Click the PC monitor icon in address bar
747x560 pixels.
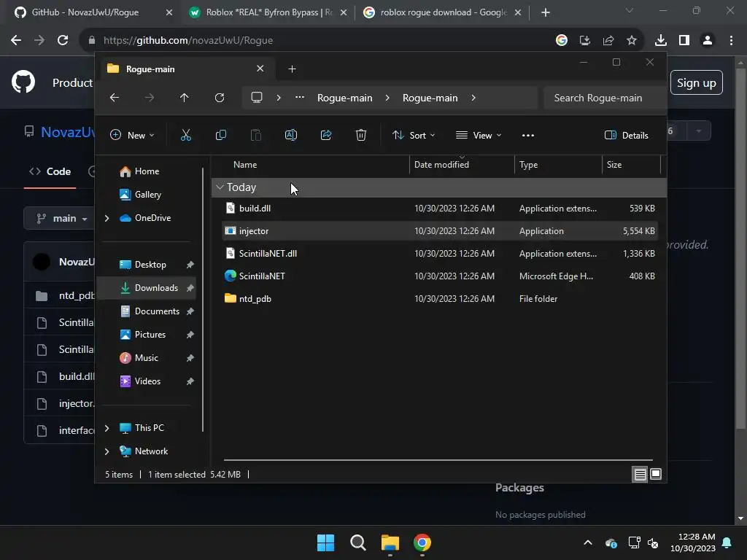click(x=257, y=98)
